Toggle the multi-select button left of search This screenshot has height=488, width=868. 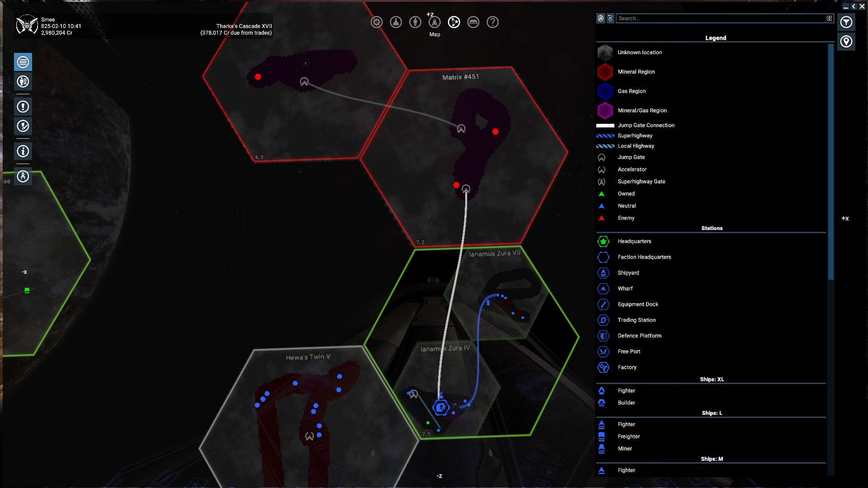click(x=600, y=19)
